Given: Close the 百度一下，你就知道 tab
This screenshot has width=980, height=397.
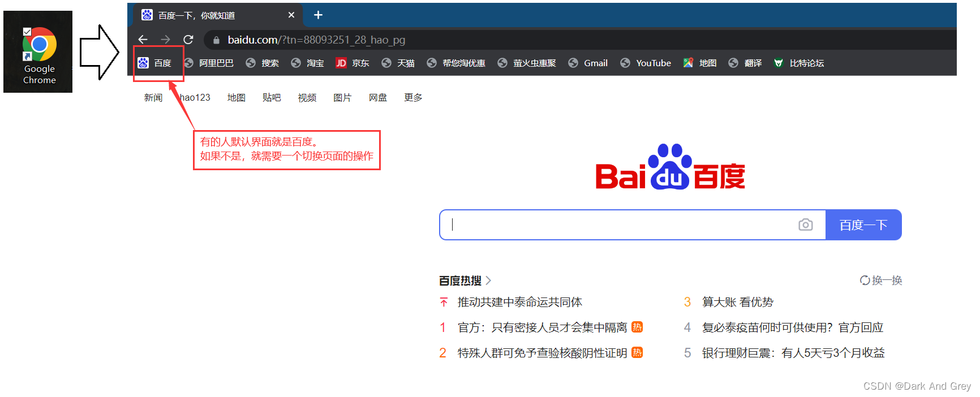Looking at the screenshot, I should click(x=291, y=15).
